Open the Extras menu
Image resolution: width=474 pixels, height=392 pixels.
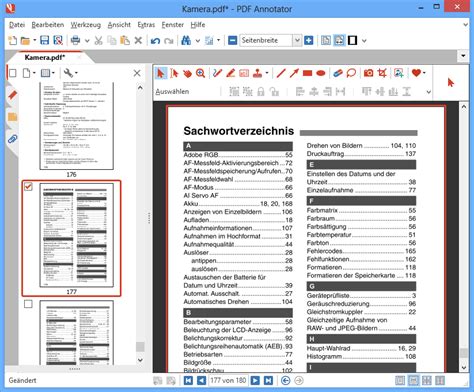pyautogui.click(x=146, y=25)
